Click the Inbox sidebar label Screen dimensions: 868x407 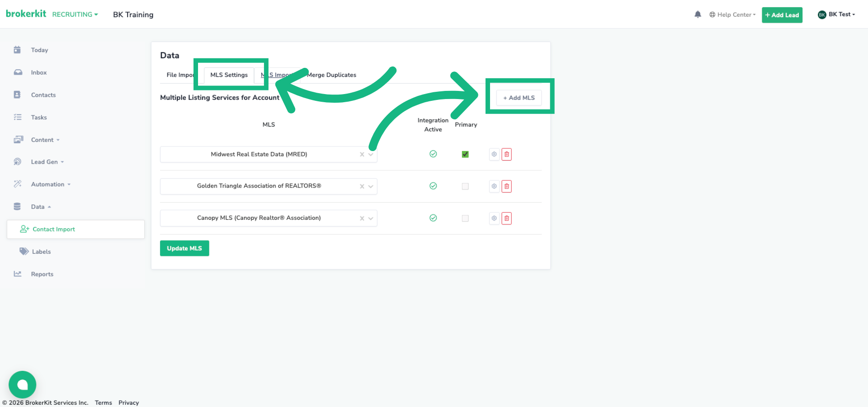[39, 72]
